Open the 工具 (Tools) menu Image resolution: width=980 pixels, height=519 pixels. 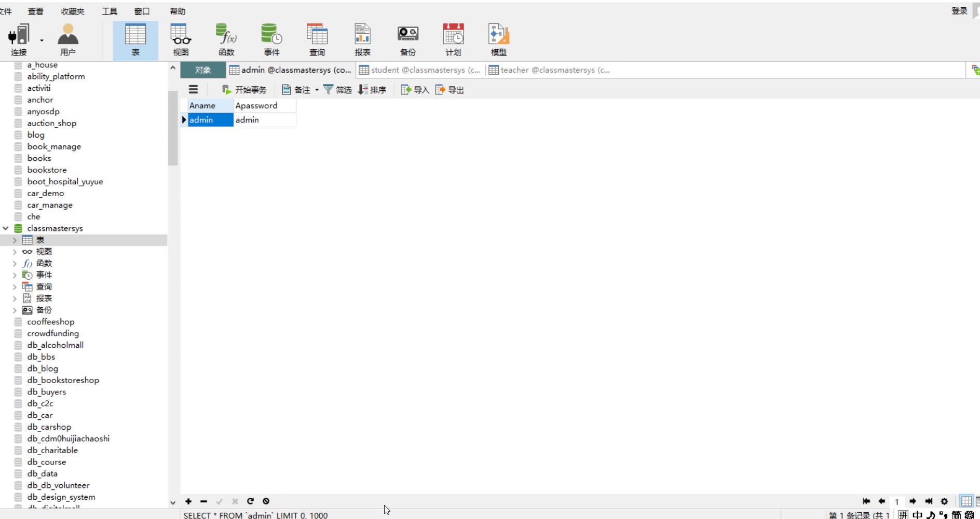[110, 11]
